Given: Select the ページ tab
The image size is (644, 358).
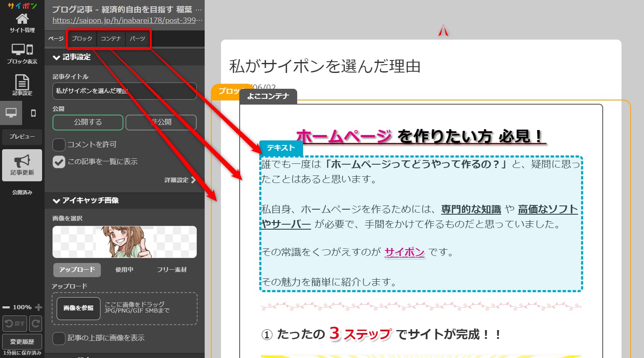Looking at the screenshot, I should coord(56,39).
